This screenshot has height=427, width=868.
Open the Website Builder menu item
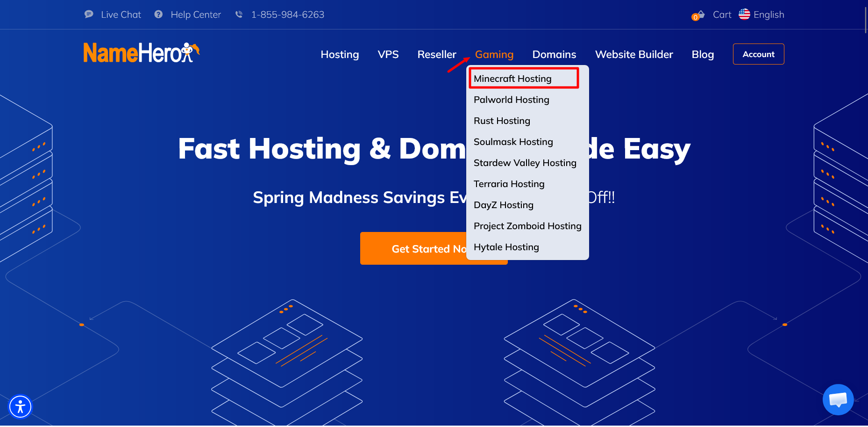click(x=634, y=54)
